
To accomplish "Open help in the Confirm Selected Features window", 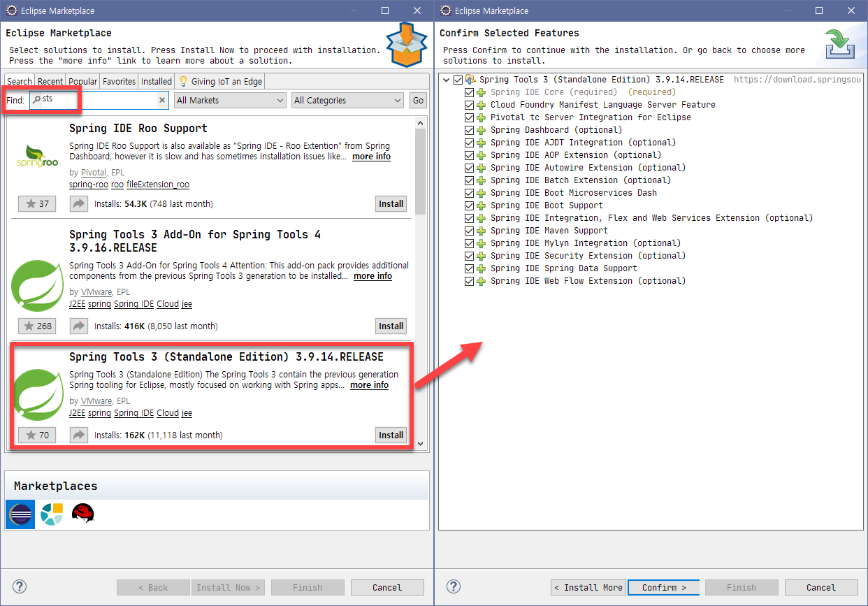I will point(454,586).
